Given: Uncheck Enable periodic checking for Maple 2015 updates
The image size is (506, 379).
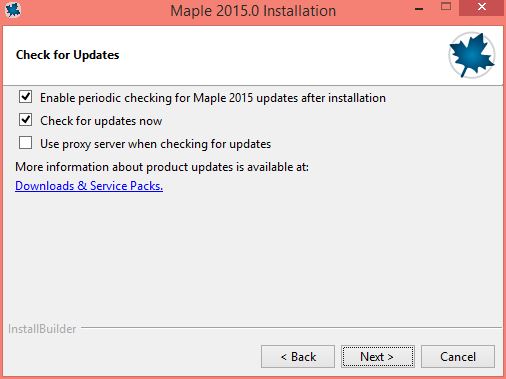Looking at the screenshot, I should 26,97.
